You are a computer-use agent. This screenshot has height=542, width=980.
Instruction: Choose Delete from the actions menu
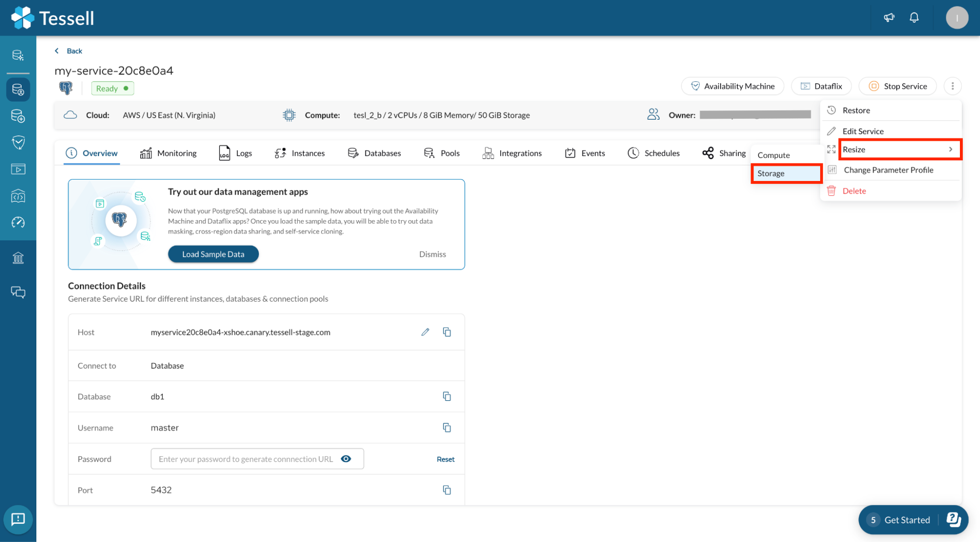890,191
